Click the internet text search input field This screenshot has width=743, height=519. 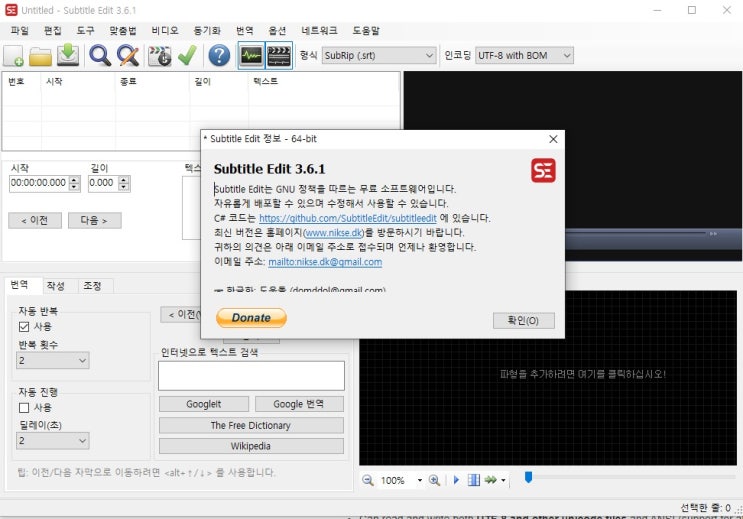point(251,376)
